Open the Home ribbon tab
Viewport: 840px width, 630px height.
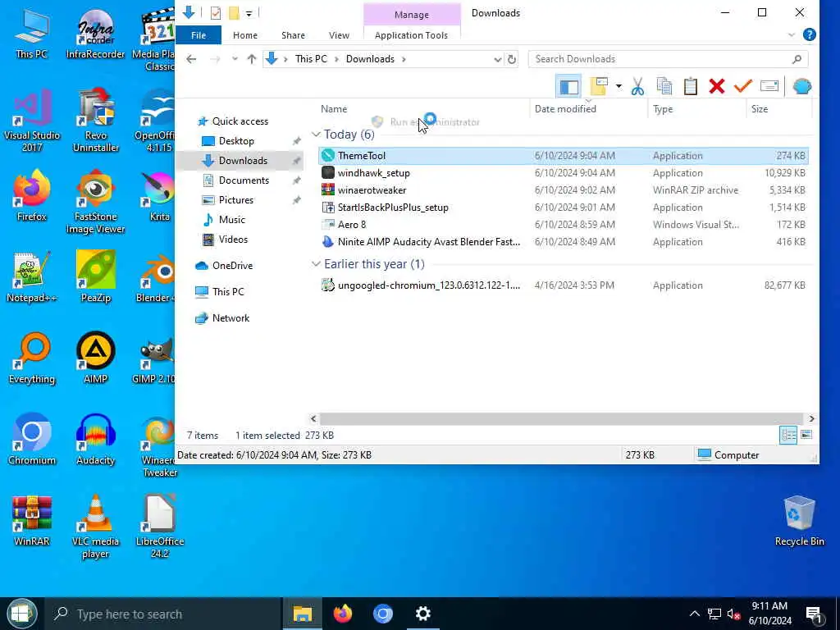tap(244, 35)
